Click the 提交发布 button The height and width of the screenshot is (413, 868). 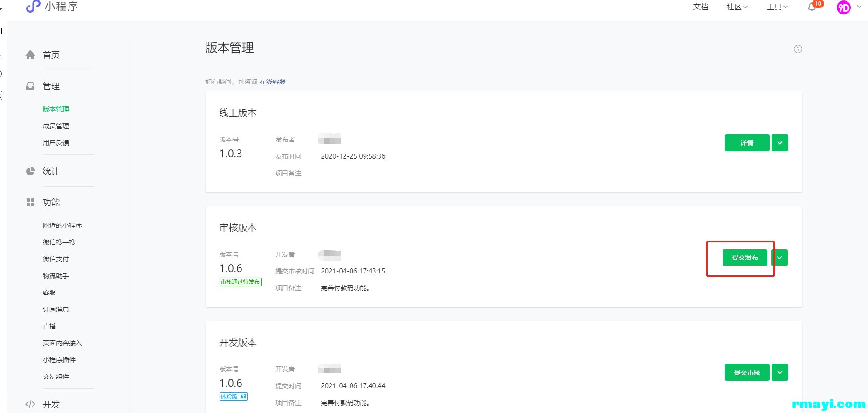[x=744, y=258]
